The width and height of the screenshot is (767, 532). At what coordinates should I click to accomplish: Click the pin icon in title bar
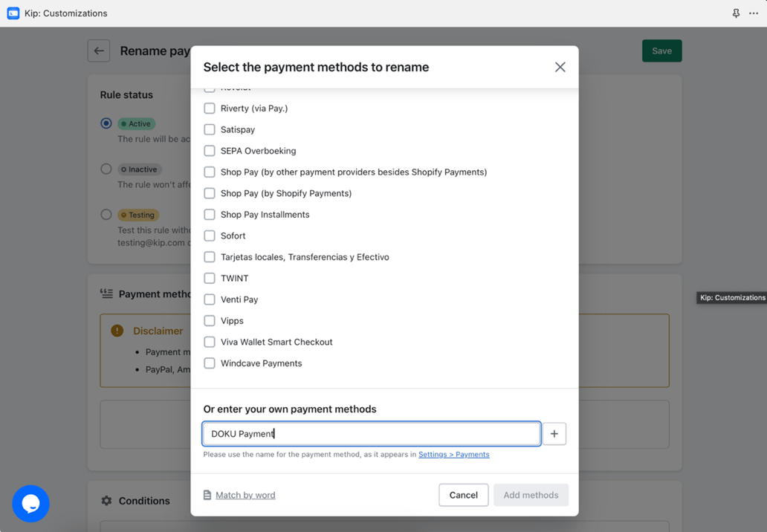tap(736, 13)
